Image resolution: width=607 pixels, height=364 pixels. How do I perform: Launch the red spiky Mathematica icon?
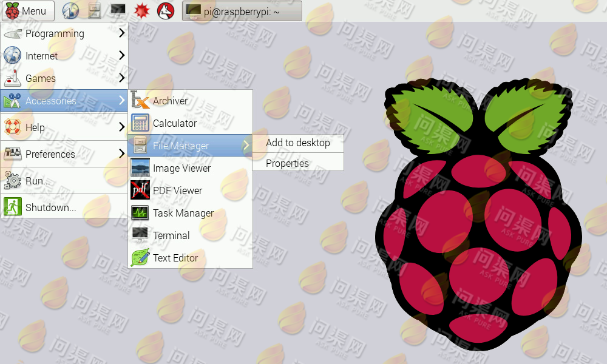141,11
